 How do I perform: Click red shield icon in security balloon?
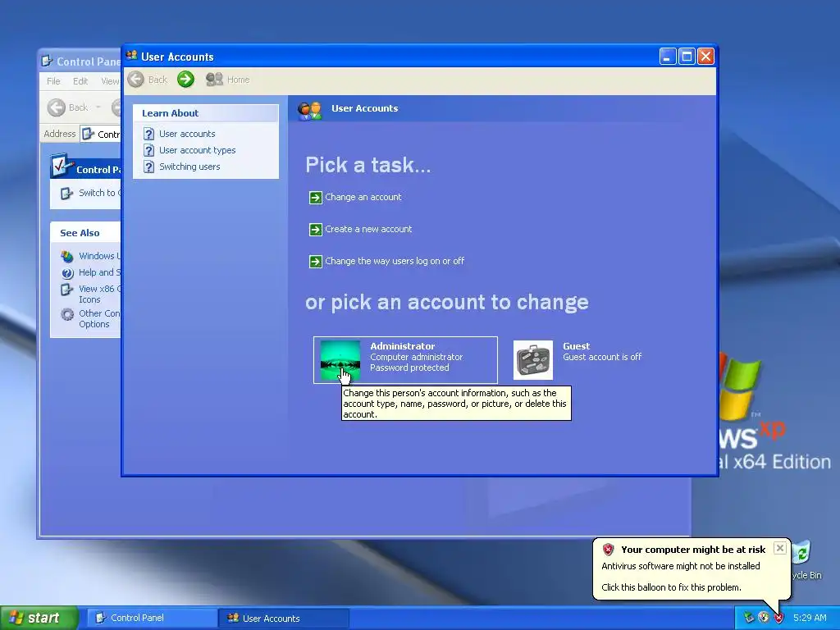pos(608,550)
